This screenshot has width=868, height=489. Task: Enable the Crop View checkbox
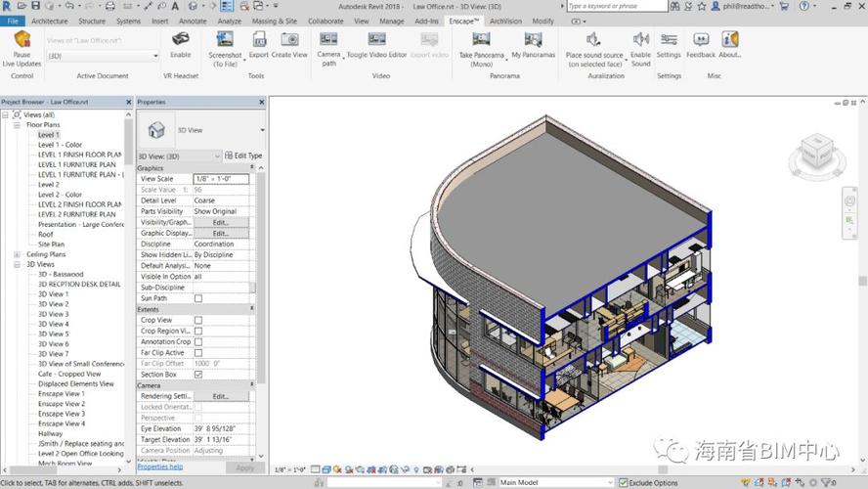point(198,320)
